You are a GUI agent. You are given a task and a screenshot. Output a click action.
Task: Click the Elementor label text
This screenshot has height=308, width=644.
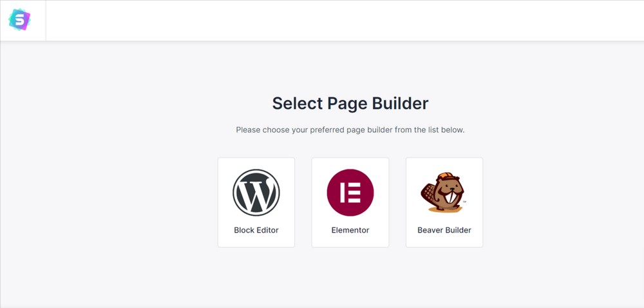(350, 231)
